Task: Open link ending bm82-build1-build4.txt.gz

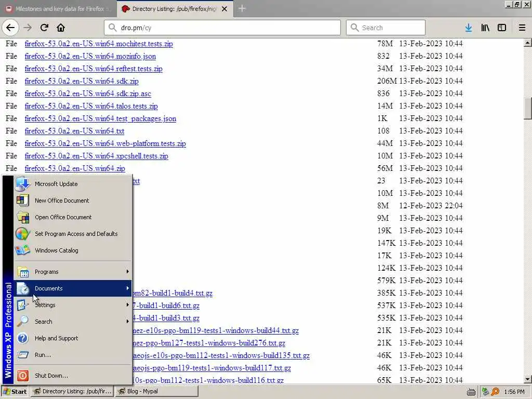Action: pyautogui.click(x=172, y=293)
